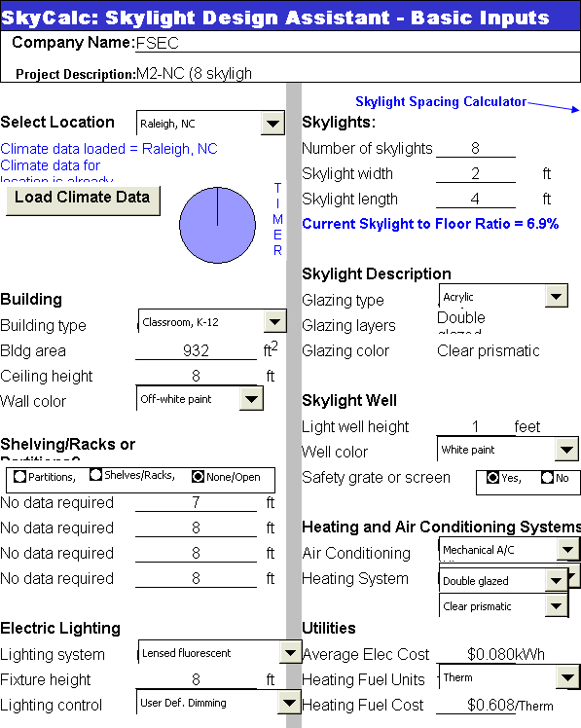The image size is (581, 728).
Task: Set Safety grate option to No
Action: pos(548,478)
